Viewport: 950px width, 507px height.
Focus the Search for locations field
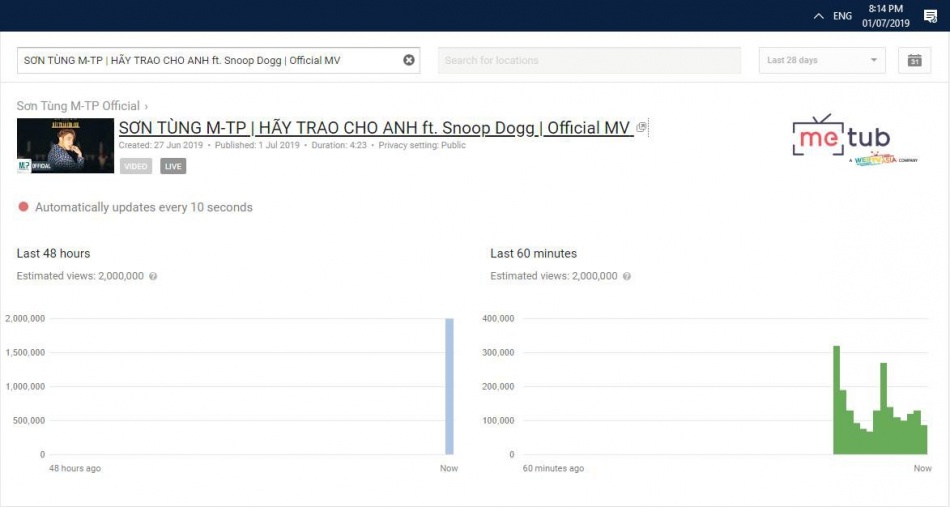pyautogui.click(x=589, y=61)
